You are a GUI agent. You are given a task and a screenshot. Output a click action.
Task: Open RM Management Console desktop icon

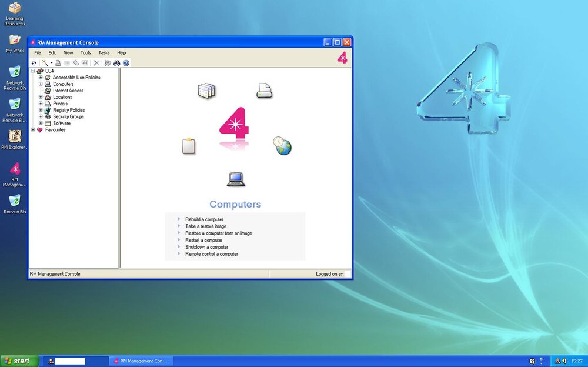pos(15,175)
